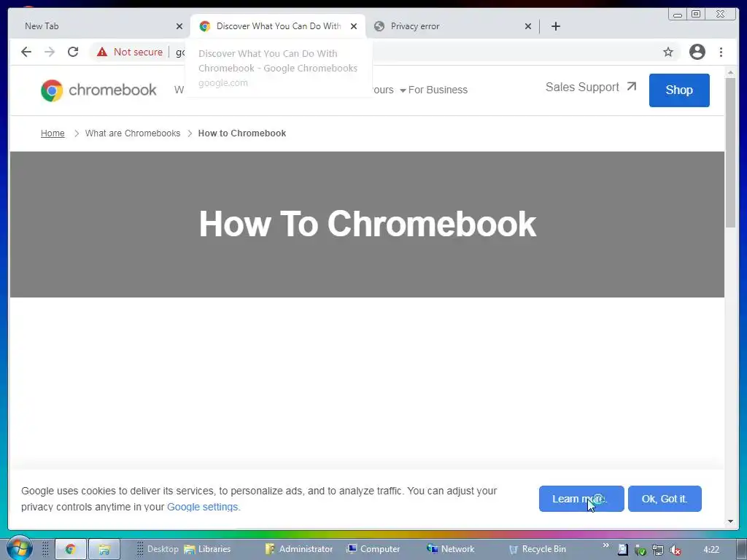Viewport: 747px width, 560px height.
Task: Click the scrollbar down arrow
Action: coord(730,521)
